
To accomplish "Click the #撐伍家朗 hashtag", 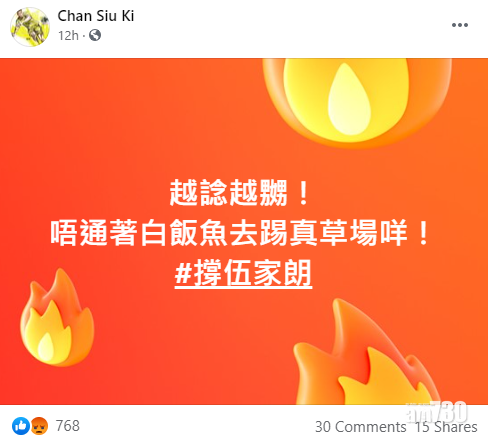I will [x=243, y=273].
